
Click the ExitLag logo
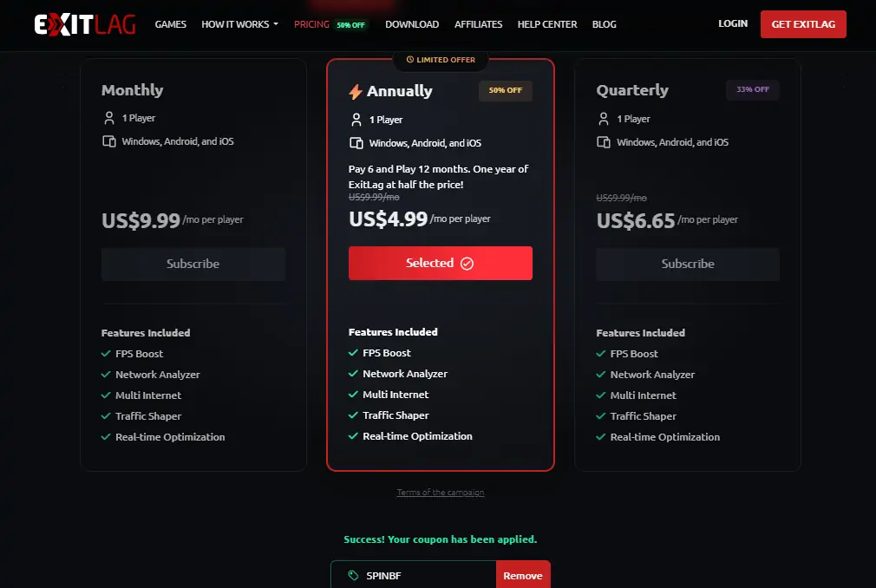point(84,23)
